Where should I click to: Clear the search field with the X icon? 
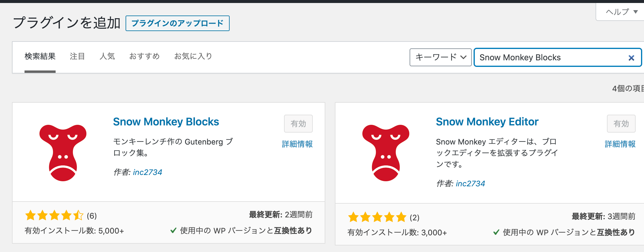[x=631, y=58]
